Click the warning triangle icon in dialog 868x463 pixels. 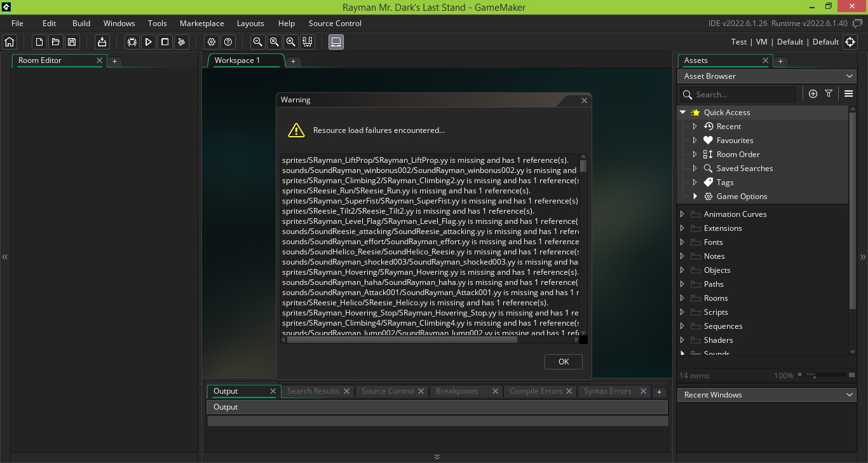click(x=296, y=130)
